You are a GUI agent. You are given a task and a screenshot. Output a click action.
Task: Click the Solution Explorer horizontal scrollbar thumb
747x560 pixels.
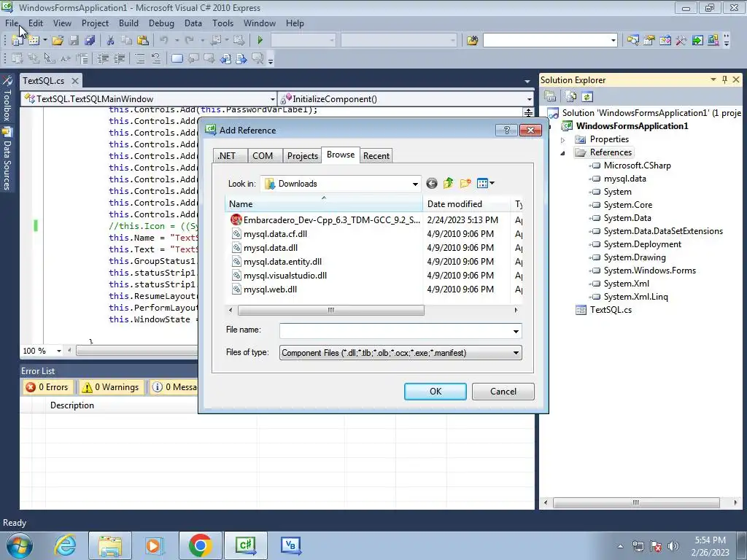636,503
